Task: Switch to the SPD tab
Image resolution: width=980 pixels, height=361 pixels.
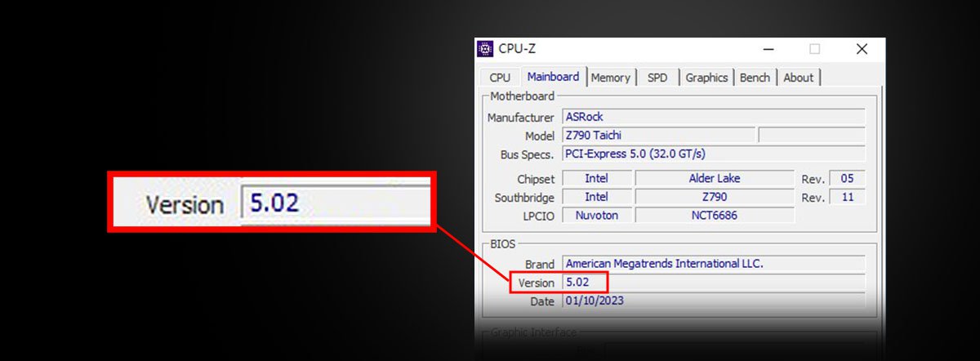Action: [x=657, y=78]
